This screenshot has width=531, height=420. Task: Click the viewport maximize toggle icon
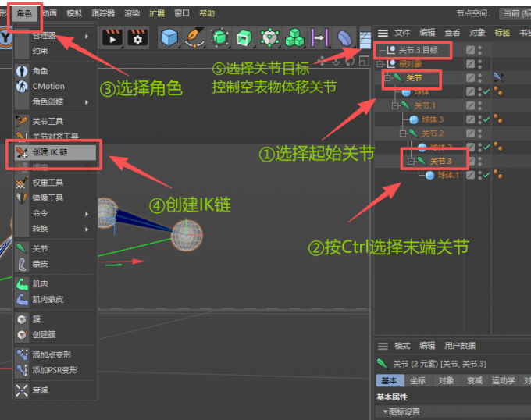coord(364,61)
